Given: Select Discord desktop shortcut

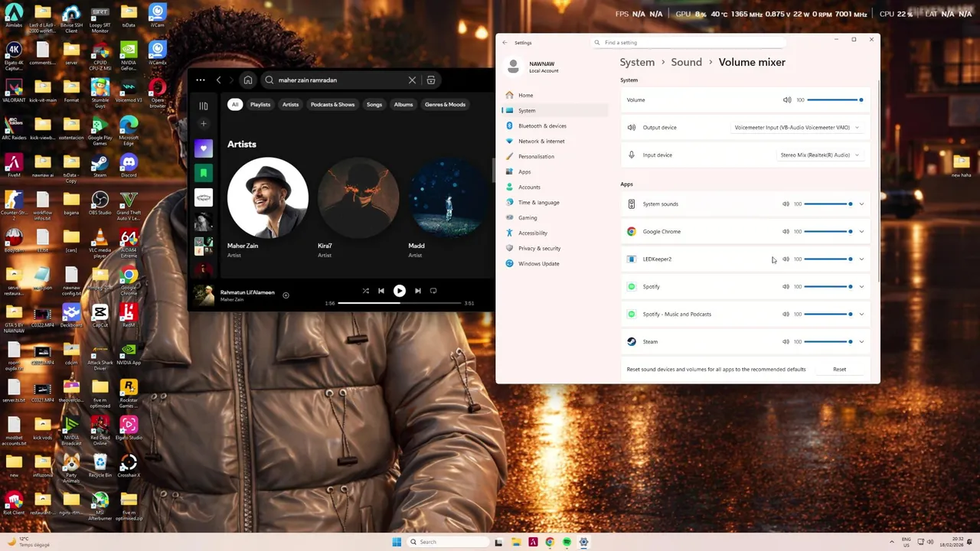Looking at the screenshot, I should point(129,166).
